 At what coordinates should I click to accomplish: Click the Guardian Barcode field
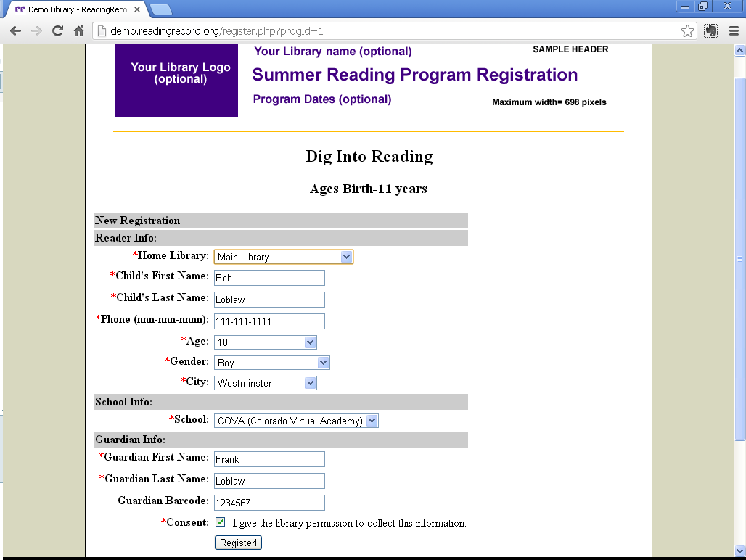click(269, 503)
